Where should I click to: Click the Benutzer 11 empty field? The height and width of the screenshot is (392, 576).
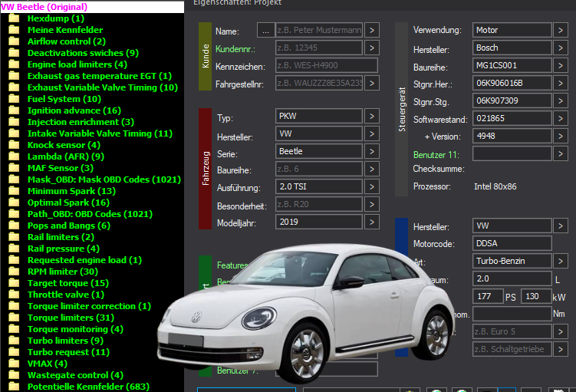point(512,153)
